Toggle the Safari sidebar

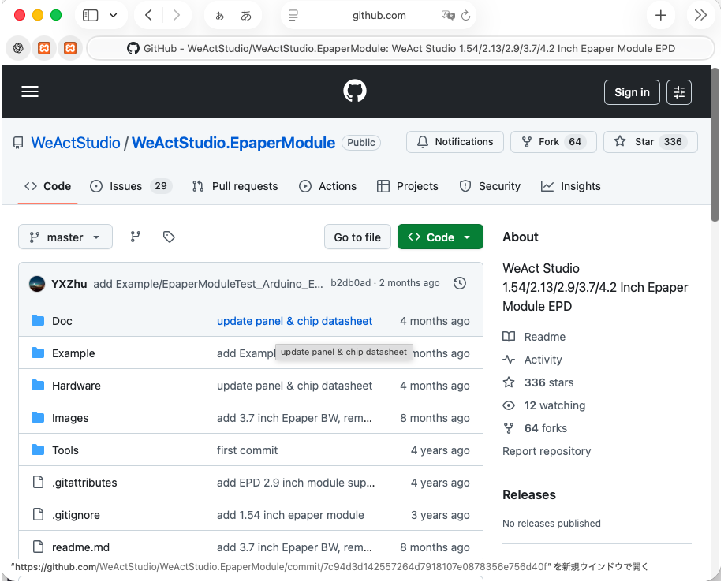(90, 15)
